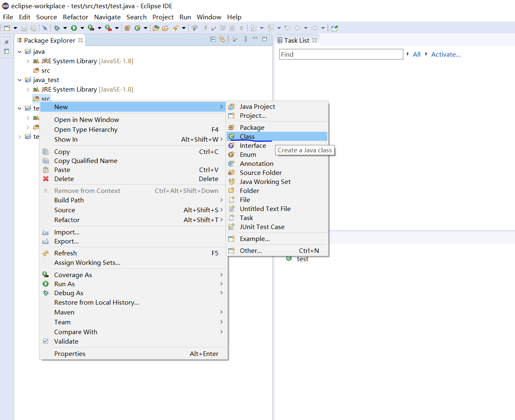
Task: Click the Open Perspective icon
Action: click(x=335, y=28)
